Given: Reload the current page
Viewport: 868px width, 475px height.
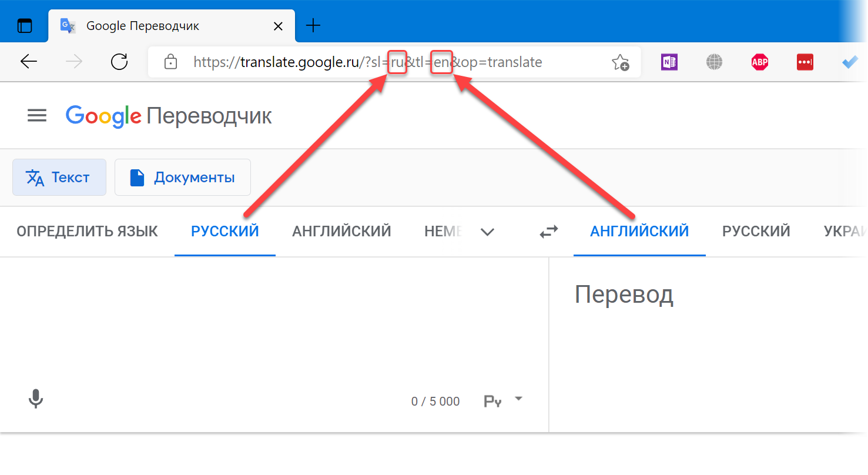Looking at the screenshot, I should pyautogui.click(x=119, y=62).
